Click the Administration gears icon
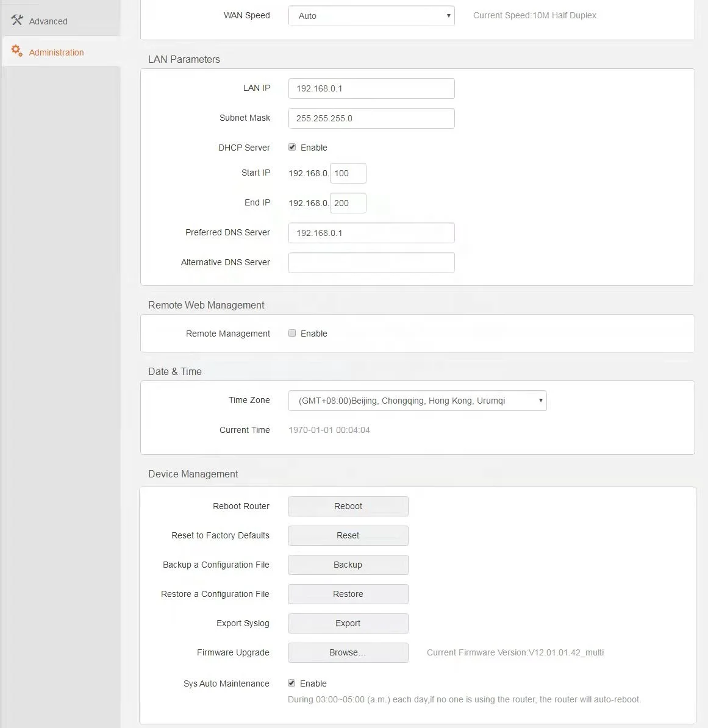The image size is (708, 728). coord(17,51)
